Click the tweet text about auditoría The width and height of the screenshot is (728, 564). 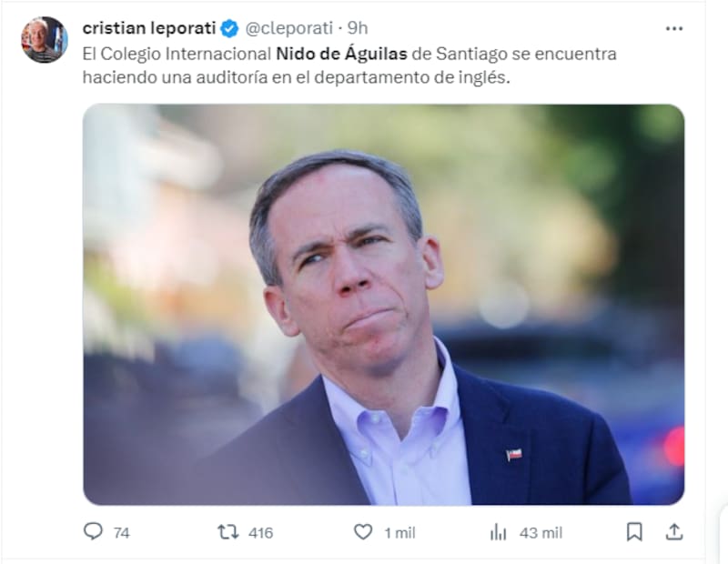pyautogui.click(x=349, y=65)
